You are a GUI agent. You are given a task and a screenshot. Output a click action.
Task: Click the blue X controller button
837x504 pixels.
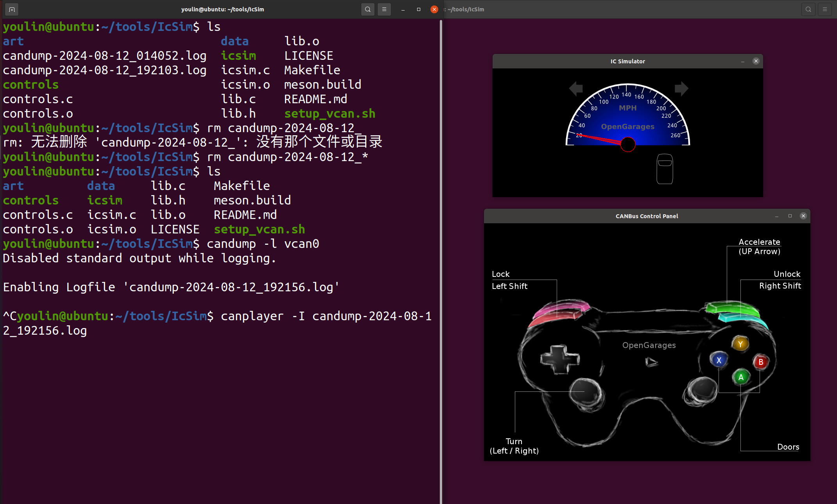coord(719,360)
